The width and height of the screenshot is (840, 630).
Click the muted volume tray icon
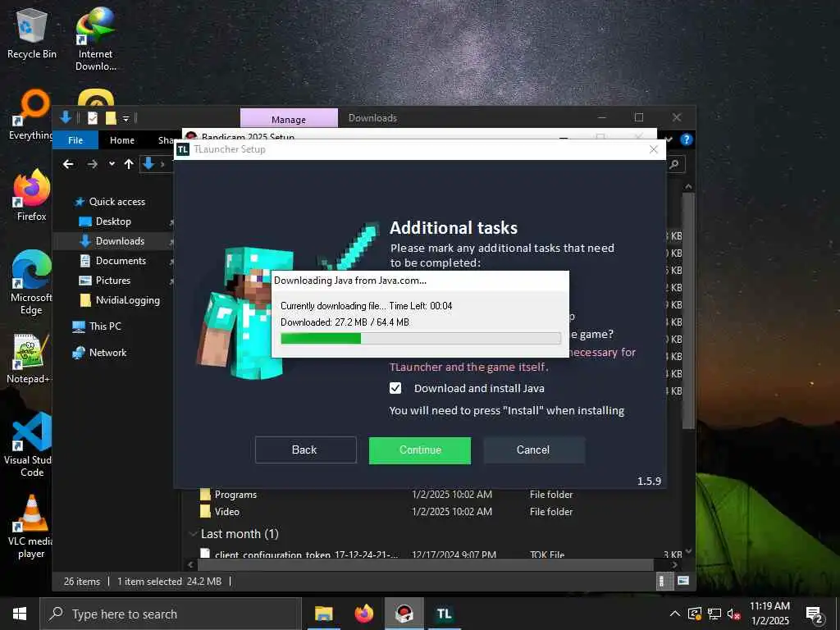(733, 614)
